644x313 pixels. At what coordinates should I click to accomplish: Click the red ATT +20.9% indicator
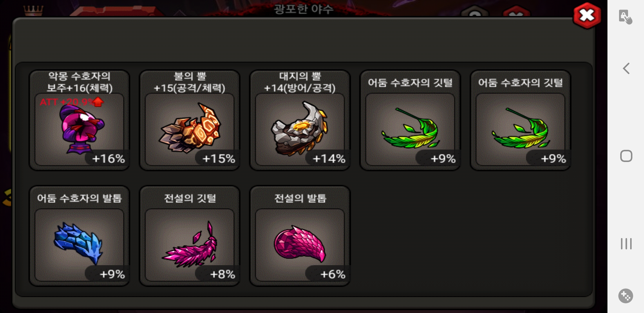71,102
